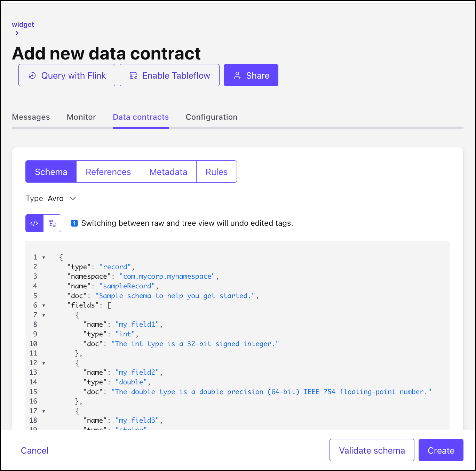Collapse the fold arrow on line 1
Viewport: 476px width, 471px height.
click(44, 257)
